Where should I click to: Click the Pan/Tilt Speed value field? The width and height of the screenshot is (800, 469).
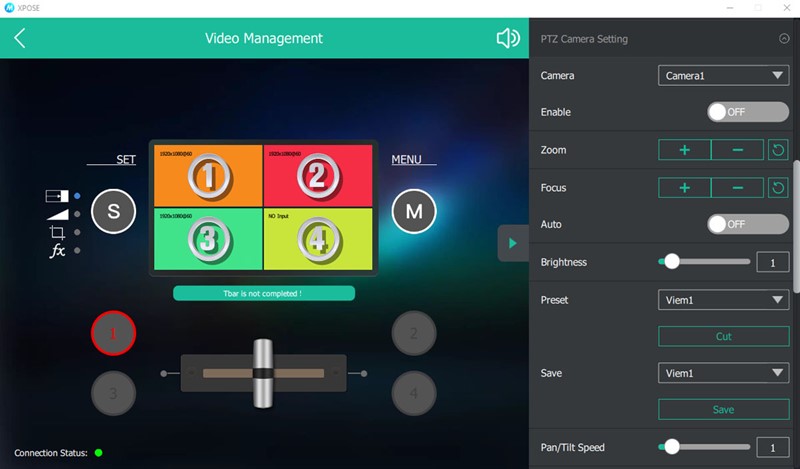pyautogui.click(x=772, y=448)
